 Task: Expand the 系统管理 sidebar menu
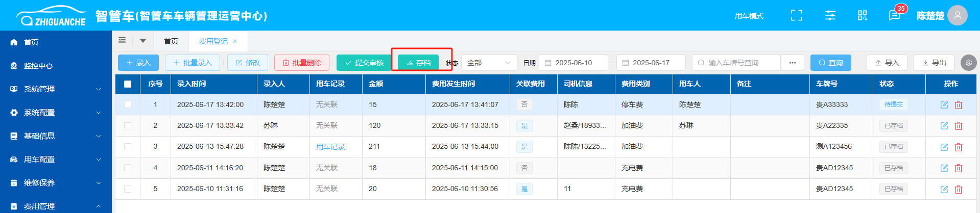(56, 89)
